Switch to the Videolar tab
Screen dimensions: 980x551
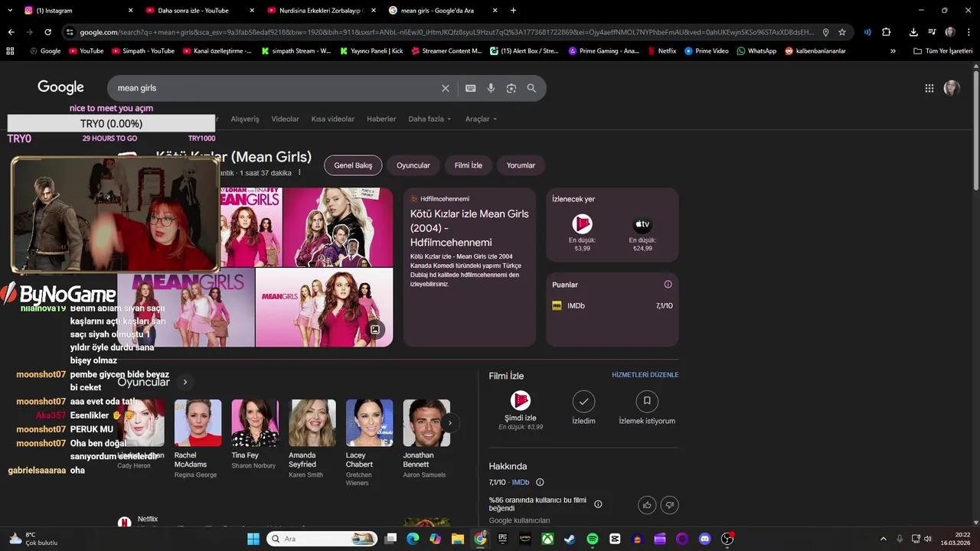click(x=286, y=119)
